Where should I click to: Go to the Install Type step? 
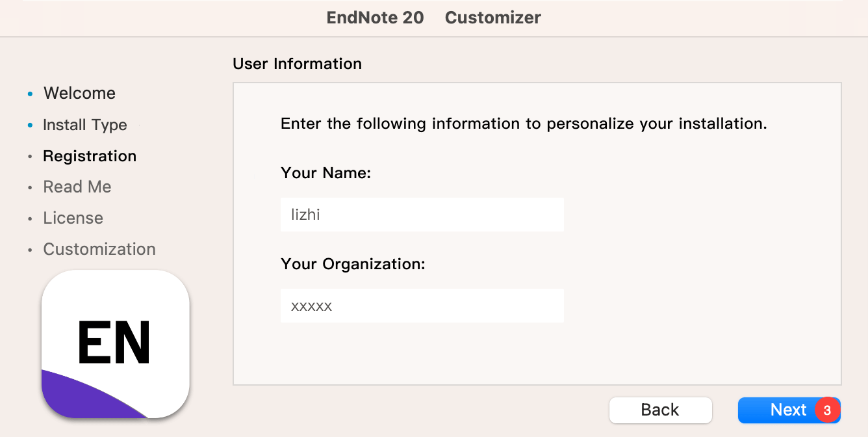pyautogui.click(x=84, y=125)
